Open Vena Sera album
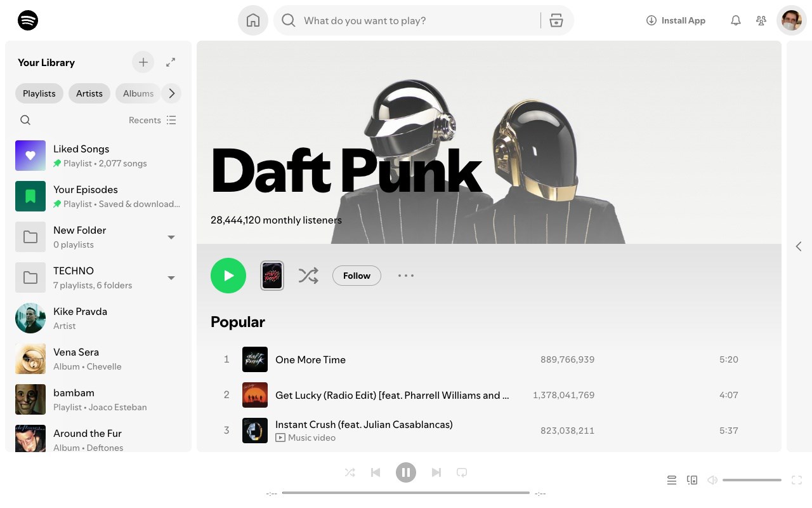Image resolution: width=812 pixels, height=508 pixels. 98,359
